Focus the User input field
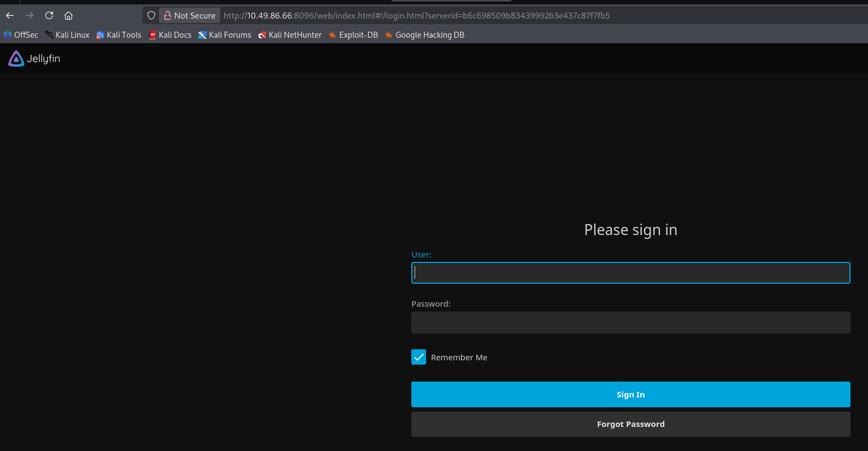 coord(630,273)
